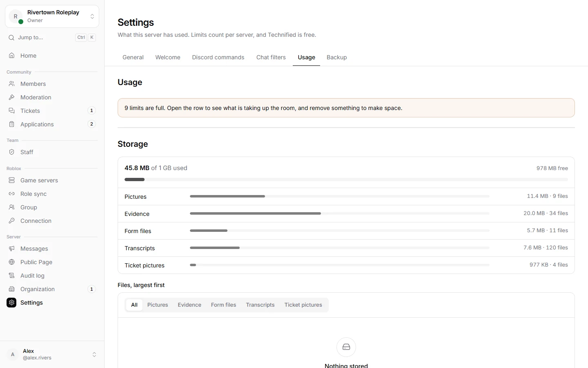Click the Staff shield icon

pos(12,152)
